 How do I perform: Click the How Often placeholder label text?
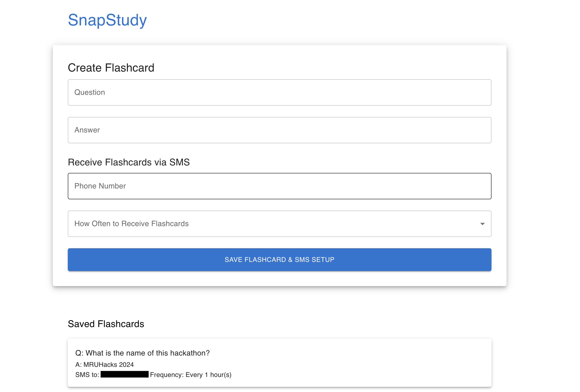tap(132, 224)
